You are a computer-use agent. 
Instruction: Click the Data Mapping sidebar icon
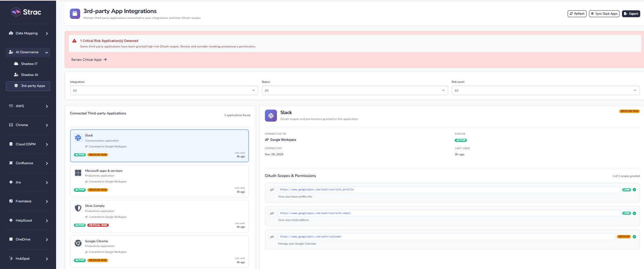11,33
